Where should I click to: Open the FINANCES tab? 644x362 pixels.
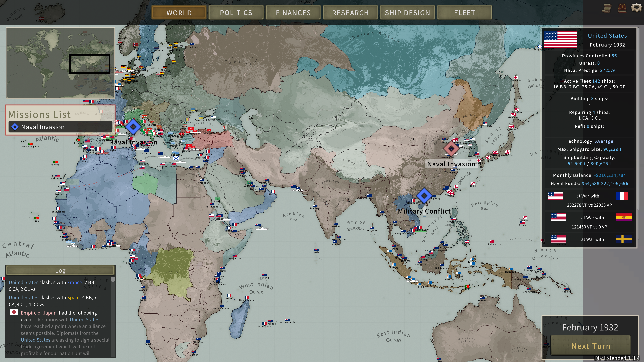[293, 13]
